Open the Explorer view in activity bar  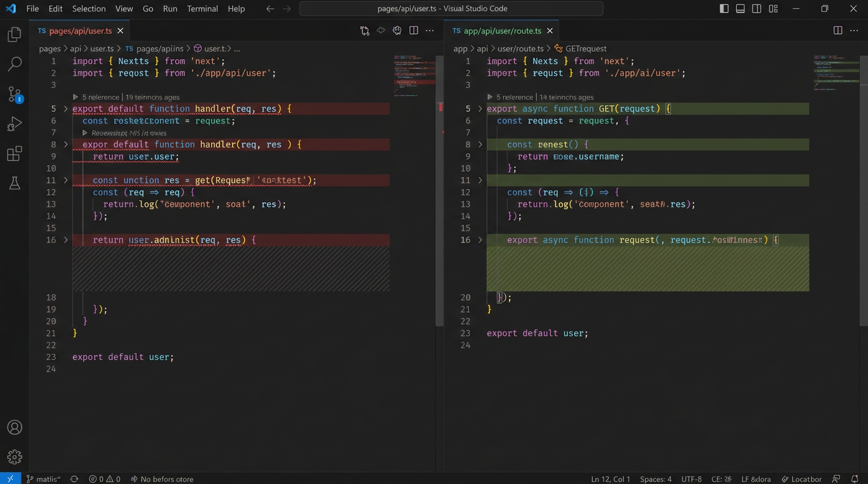(15, 34)
